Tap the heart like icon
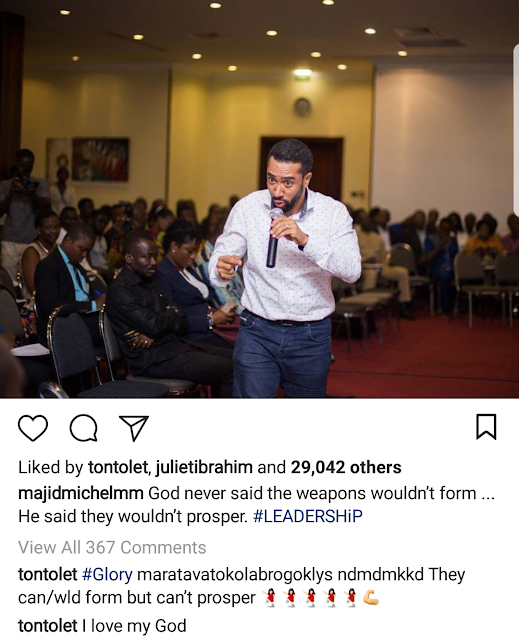This screenshot has width=519, height=640. click(x=33, y=428)
